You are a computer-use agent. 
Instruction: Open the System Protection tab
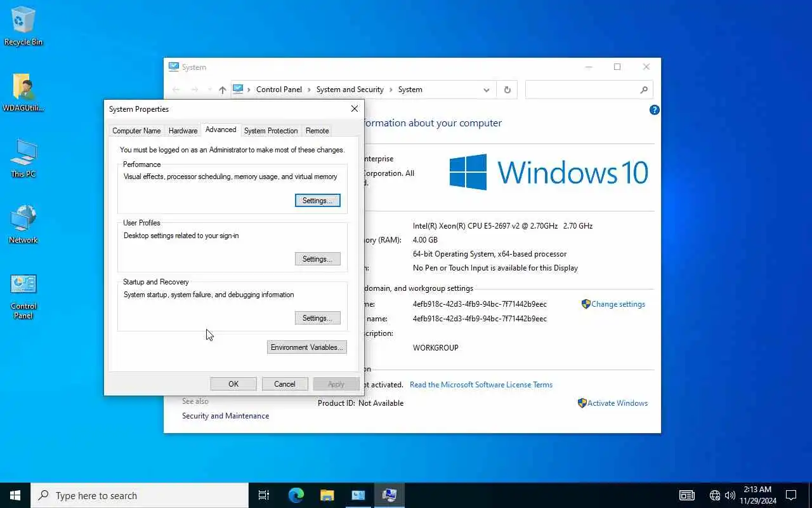(271, 131)
